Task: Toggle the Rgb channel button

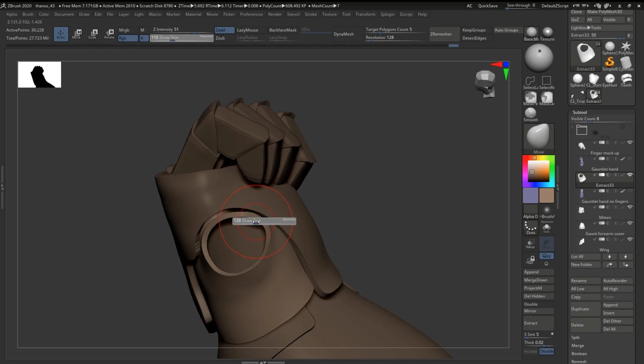Action: click(128, 38)
